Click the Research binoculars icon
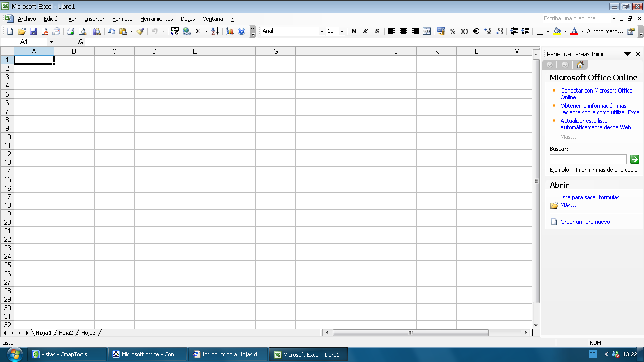644x362 pixels. 97,31
